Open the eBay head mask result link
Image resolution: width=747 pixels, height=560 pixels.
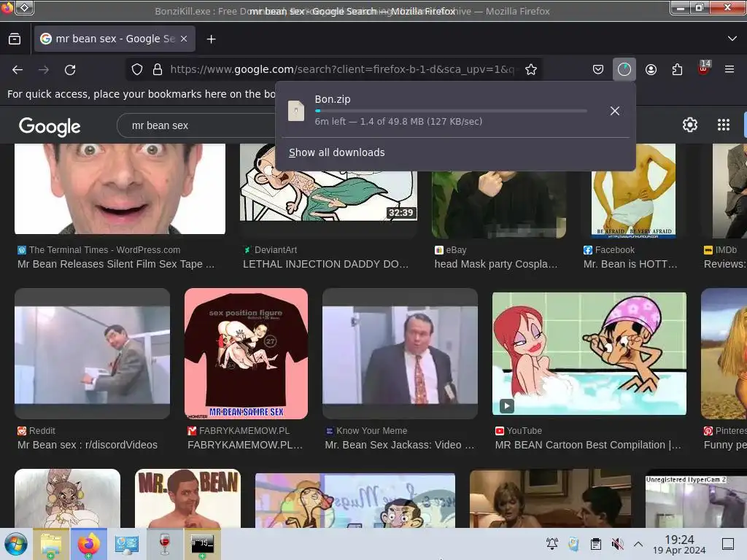[x=495, y=264]
